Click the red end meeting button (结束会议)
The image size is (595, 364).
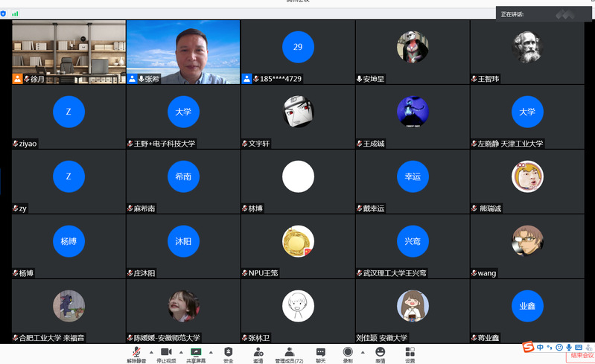(x=580, y=357)
